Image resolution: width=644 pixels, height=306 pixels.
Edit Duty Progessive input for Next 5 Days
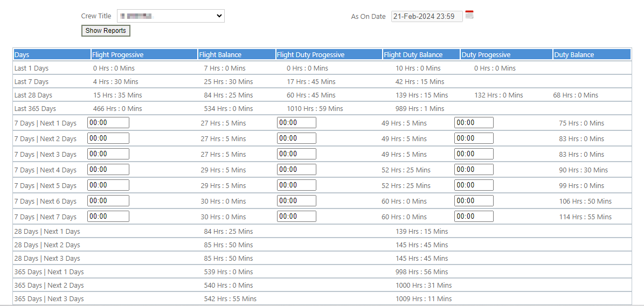pyautogui.click(x=474, y=185)
